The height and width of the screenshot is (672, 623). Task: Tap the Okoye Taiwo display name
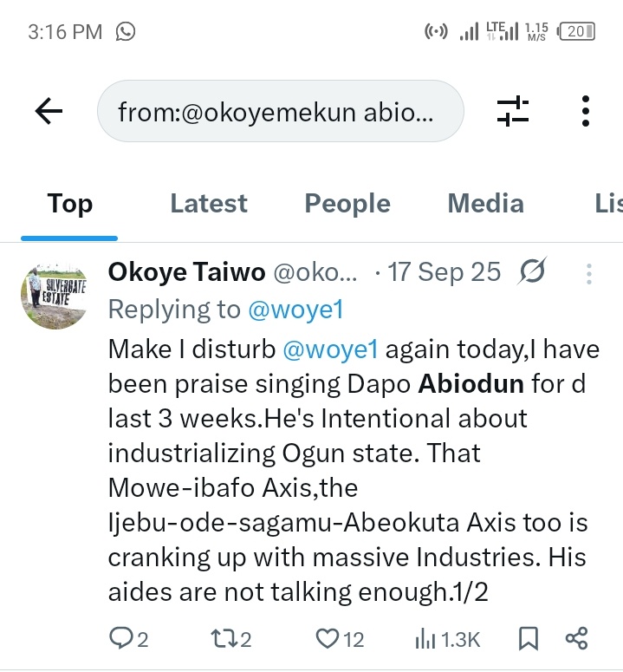coord(186,272)
